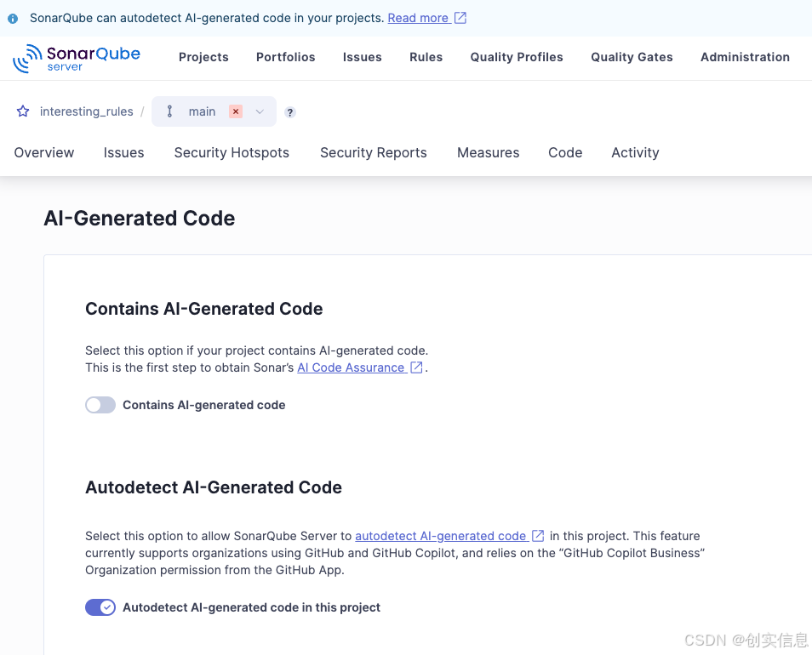Click the 'Autodetect AI-Generated Code' section heading
The height and width of the screenshot is (655, 812).
click(x=214, y=487)
